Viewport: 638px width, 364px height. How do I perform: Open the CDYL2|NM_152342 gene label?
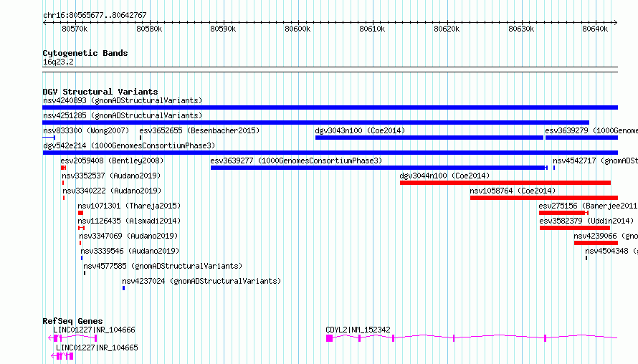tap(358, 330)
